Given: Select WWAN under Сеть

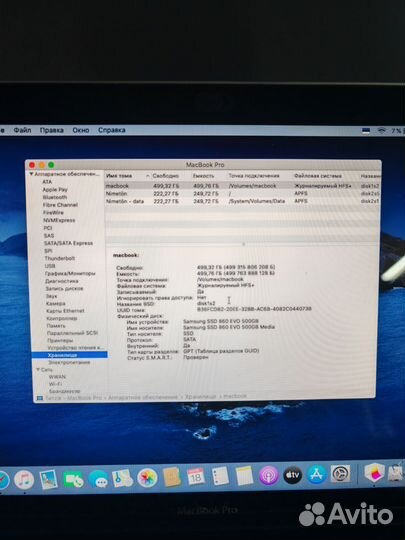Looking at the screenshot, I should tap(57, 377).
